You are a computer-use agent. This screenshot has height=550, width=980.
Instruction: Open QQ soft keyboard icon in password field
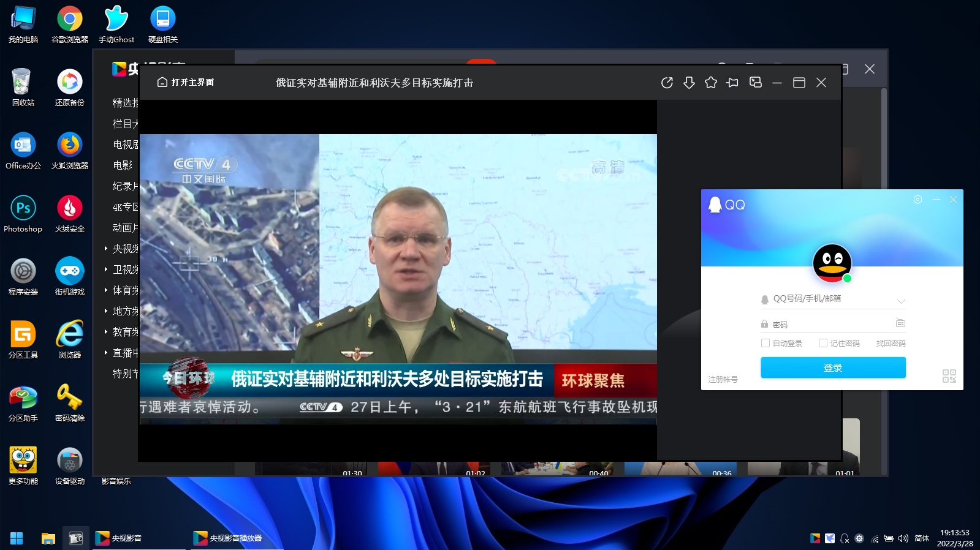click(x=900, y=323)
